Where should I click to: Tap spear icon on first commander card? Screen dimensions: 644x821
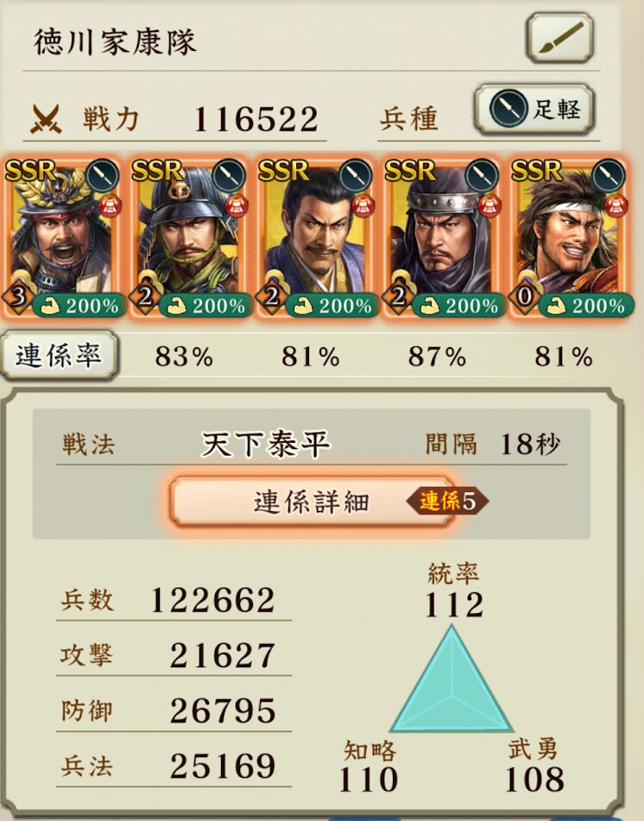[x=103, y=176]
